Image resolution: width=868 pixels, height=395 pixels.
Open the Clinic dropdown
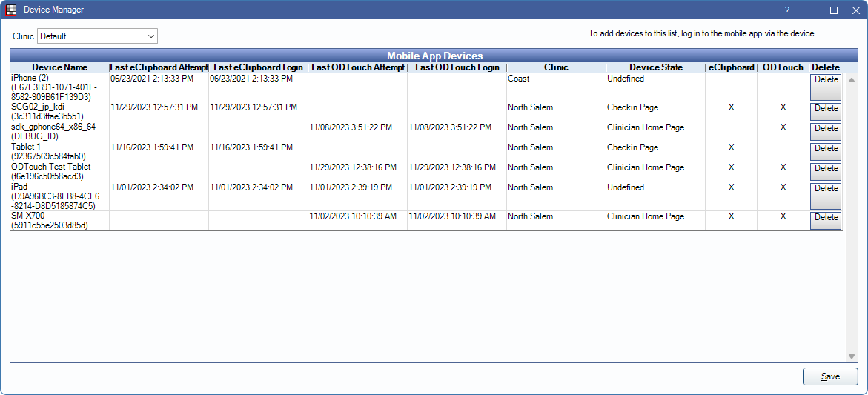tap(97, 36)
